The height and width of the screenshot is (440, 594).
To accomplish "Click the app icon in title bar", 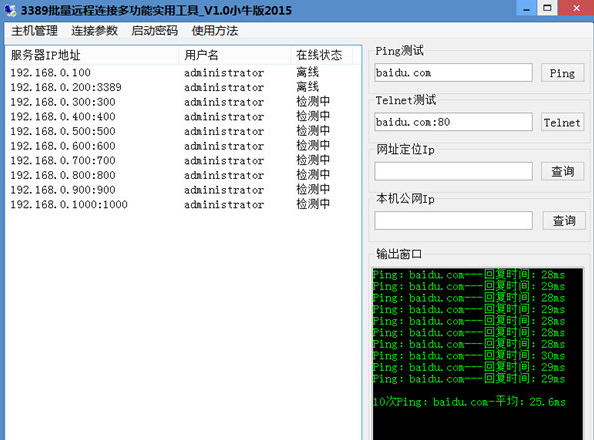I will (10, 10).
